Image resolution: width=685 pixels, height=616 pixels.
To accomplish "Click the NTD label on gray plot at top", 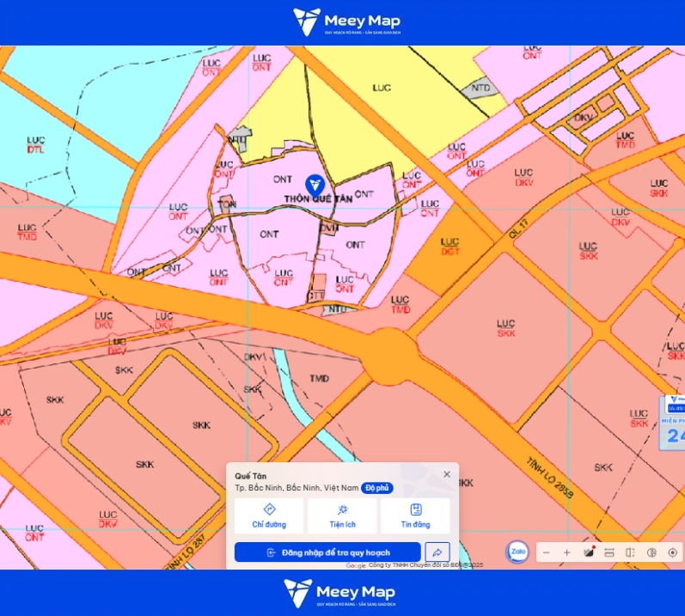I will click(480, 88).
